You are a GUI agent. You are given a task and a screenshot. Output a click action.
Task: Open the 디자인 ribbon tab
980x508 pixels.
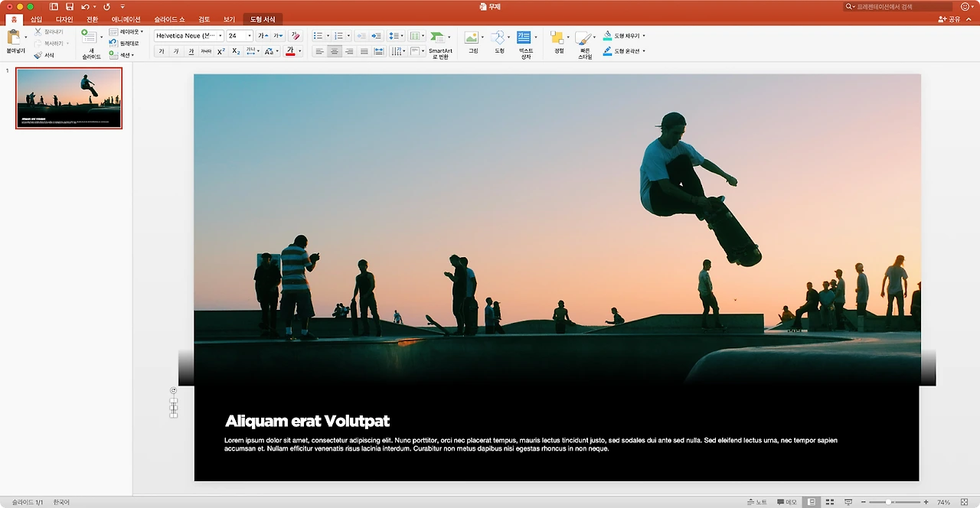[x=64, y=19]
